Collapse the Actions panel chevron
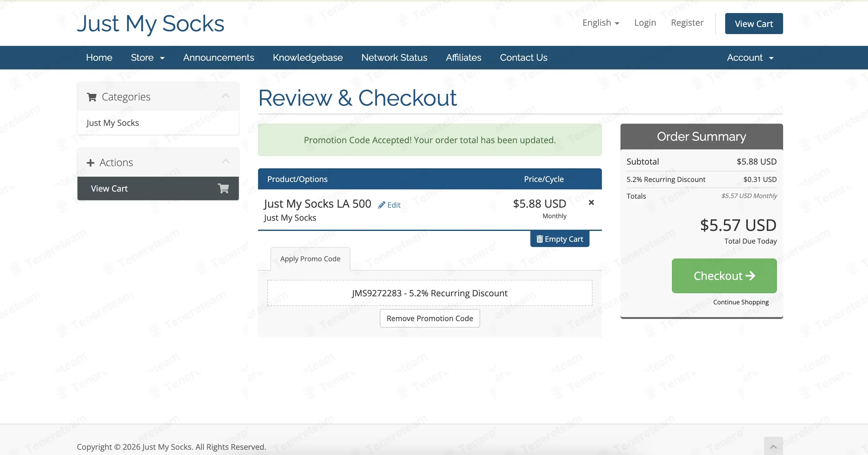Viewport: 868px width, 455px height. (x=226, y=162)
